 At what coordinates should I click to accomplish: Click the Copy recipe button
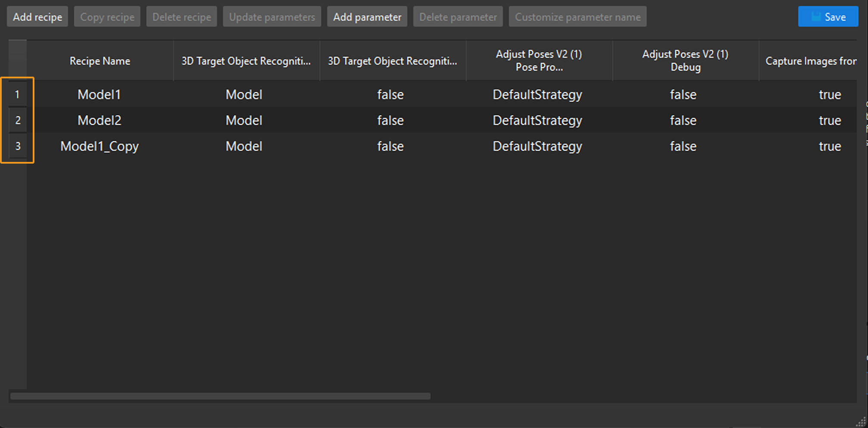[107, 17]
